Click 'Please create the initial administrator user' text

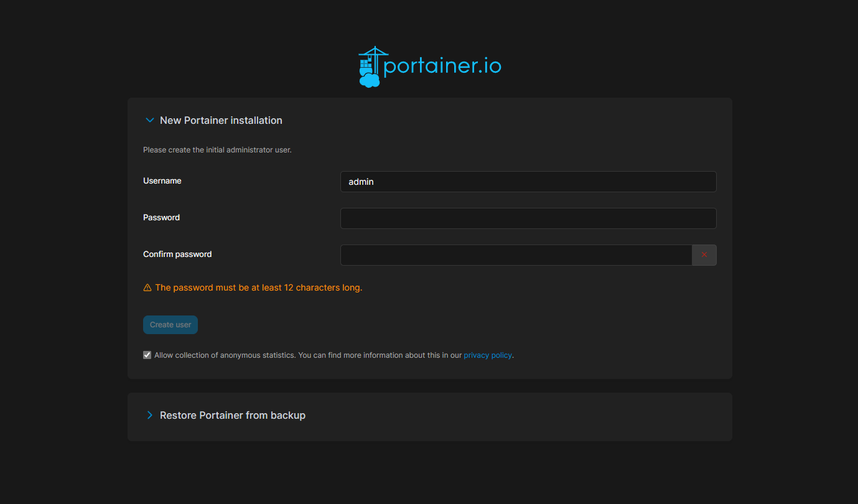(217, 150)
